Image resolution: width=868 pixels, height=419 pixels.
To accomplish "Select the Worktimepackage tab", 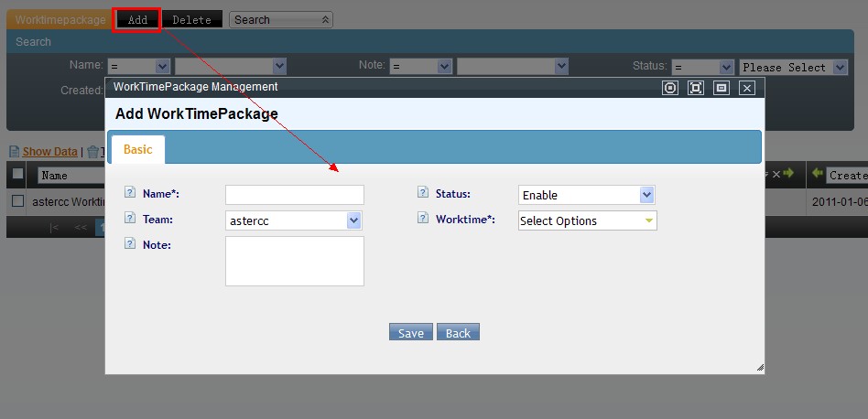I will (60, 19).
